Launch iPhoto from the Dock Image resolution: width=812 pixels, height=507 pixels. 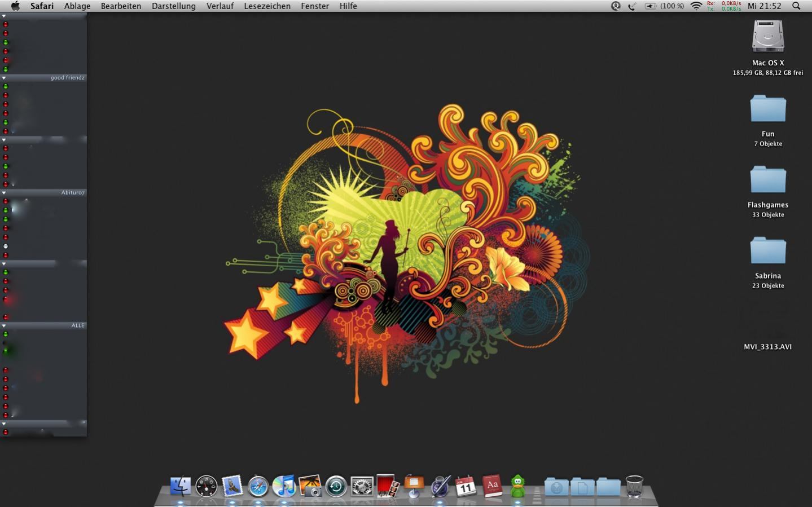(x=310, y=486)
